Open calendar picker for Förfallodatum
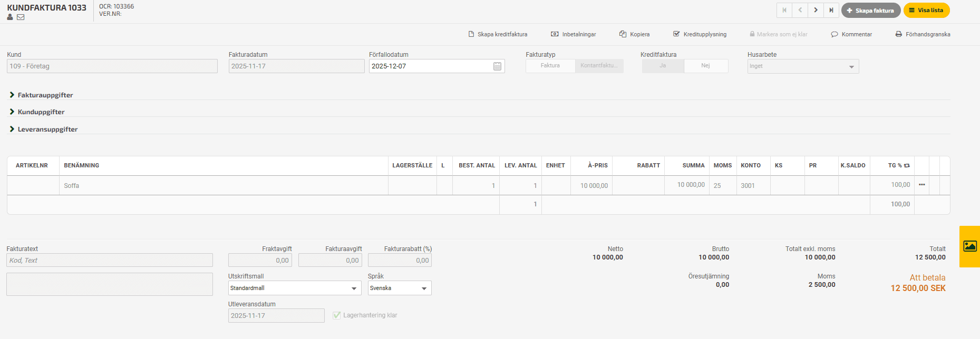This screenshot has width=980, height=339. point(497,66)
